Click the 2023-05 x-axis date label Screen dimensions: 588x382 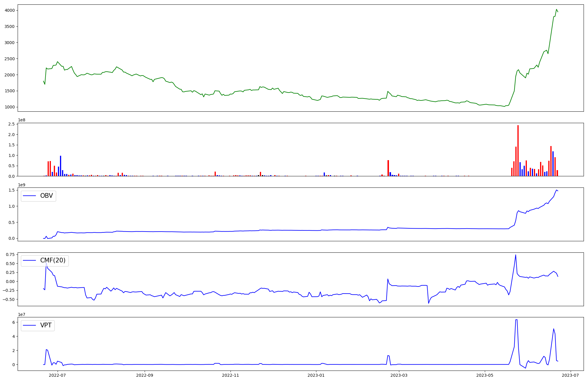485,375
